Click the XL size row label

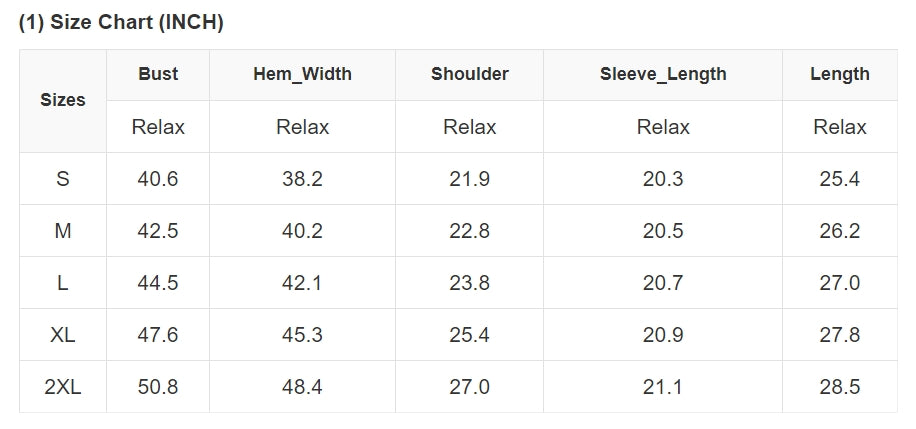[x=63, y=335]
